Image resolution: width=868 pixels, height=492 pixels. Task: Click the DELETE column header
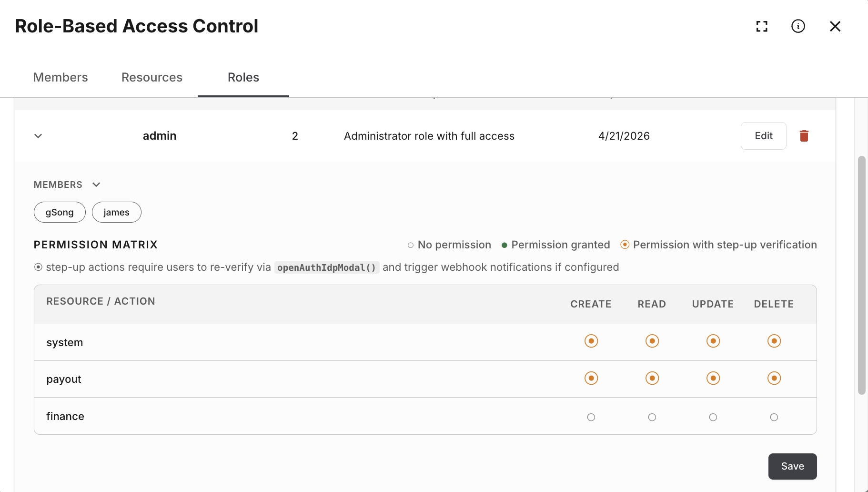click(x=774, y=304)
